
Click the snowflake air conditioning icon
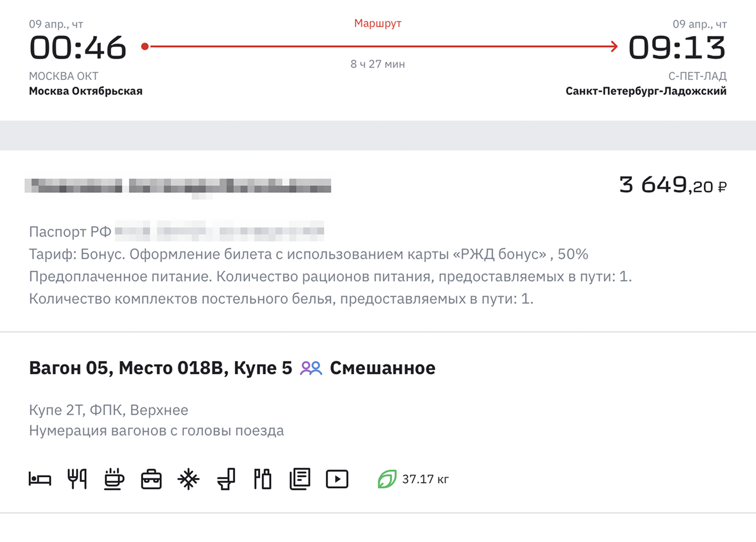coord(189,479)
